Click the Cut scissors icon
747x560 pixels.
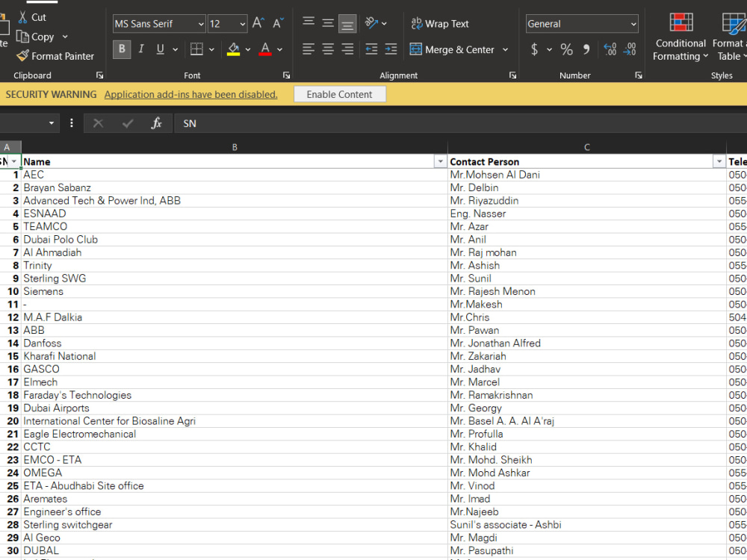22,17
